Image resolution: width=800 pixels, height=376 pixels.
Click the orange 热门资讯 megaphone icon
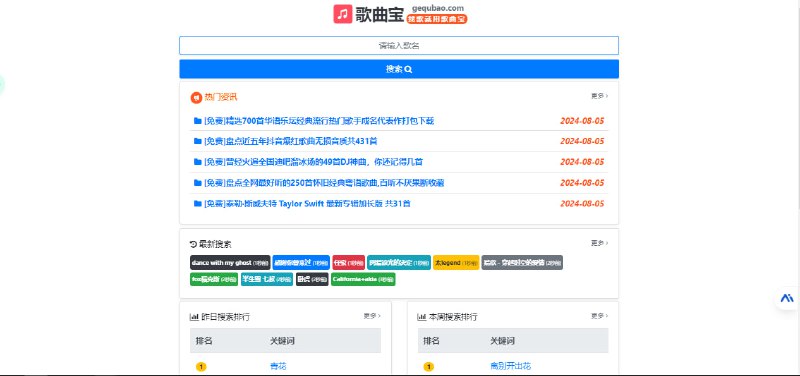(x=196, y=97)
